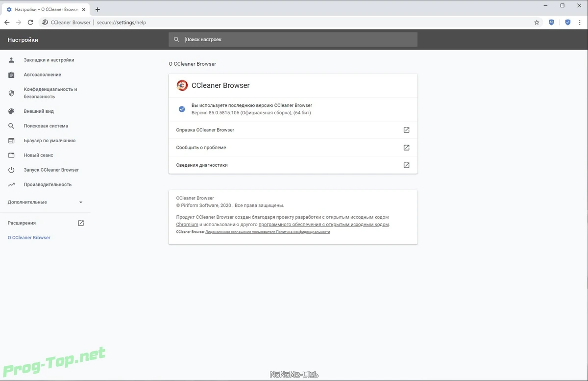
Task: Click the address bar URL secure://settings/help
Action: click(x=122, y=23)
